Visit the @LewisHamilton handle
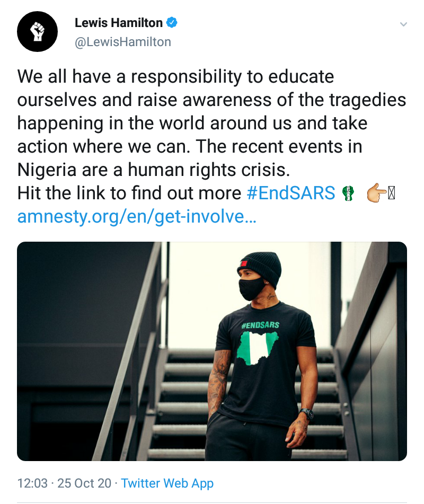Viewport: 424px width, 504px height. (122, 42)
